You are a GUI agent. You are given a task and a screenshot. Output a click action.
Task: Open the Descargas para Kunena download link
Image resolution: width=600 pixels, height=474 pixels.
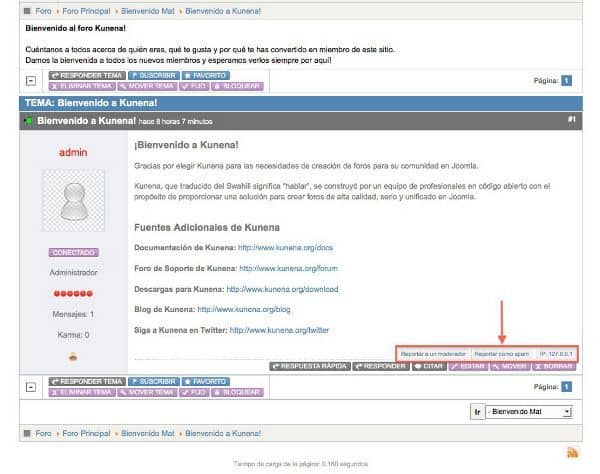(282, 289)
